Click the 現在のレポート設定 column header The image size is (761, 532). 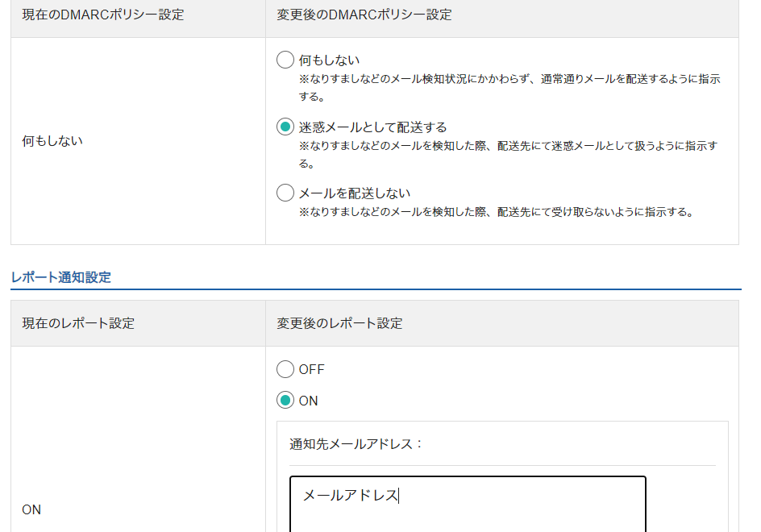[x=78, y=323]
